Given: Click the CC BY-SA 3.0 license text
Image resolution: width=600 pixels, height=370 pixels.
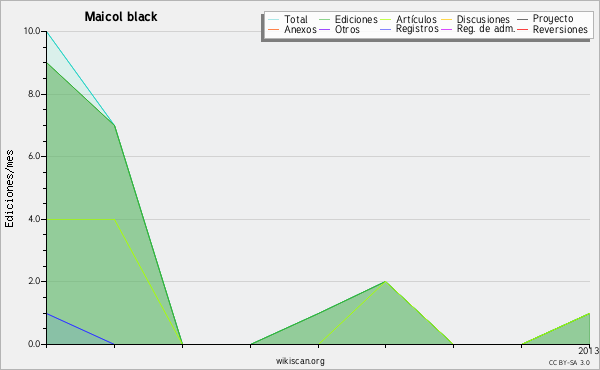Looking at the screenshot, I should (x=569, y=363).
